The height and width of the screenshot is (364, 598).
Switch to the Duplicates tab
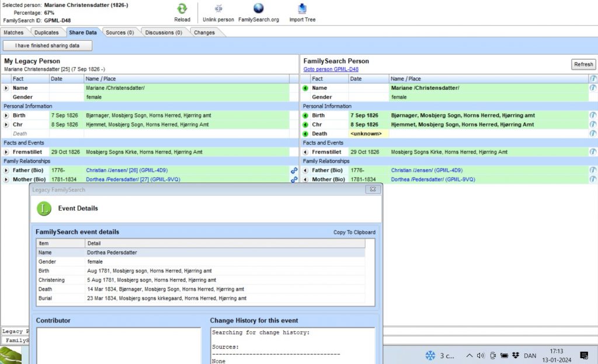[47, 32]
